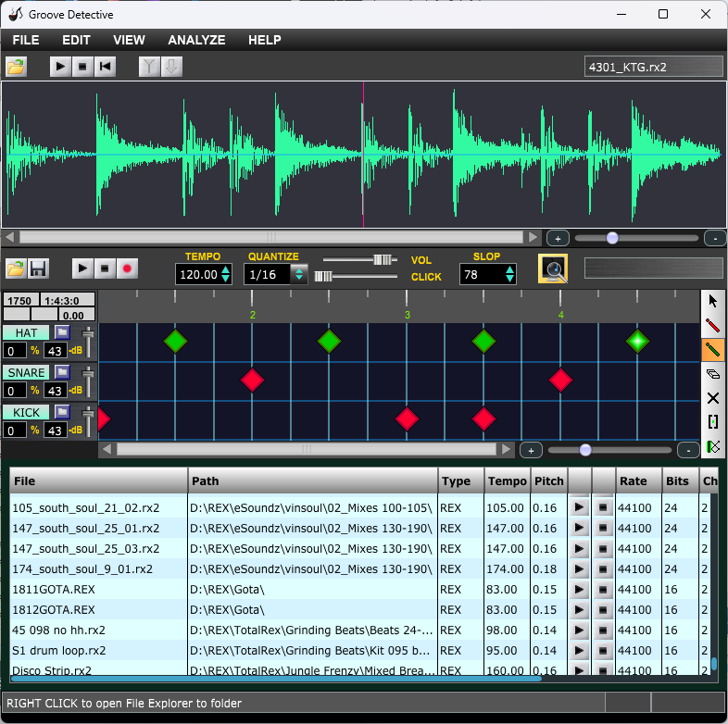
Task: Open the FILE menu
Action: [x=26, y=40]
